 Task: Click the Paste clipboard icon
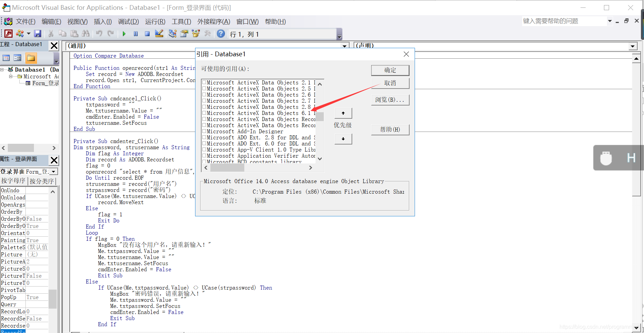click(x=74, y=34)
